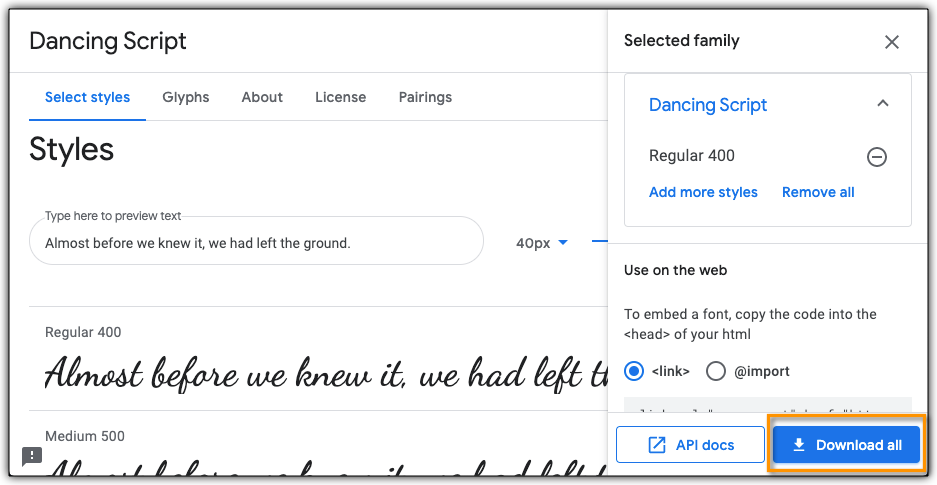This screenshot has height=485, width=937.
Task: Open the License tab
Action: pos(340,97)
